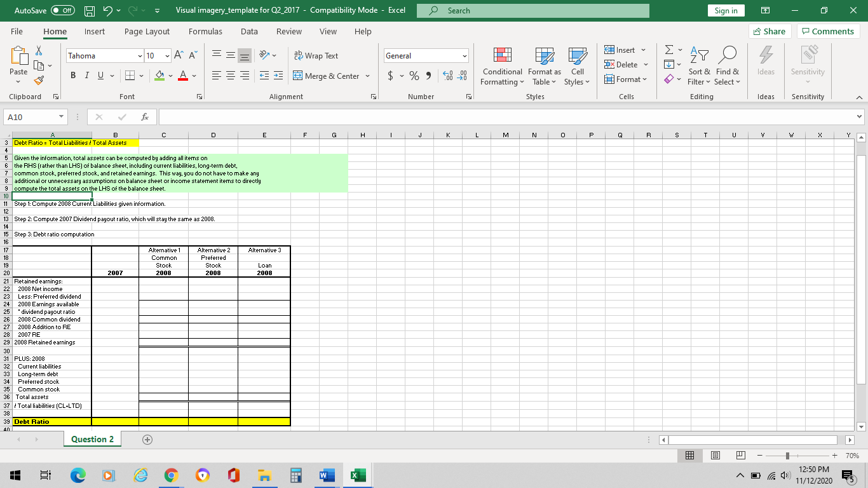Open the Number Format dropdown

(426, 56)
